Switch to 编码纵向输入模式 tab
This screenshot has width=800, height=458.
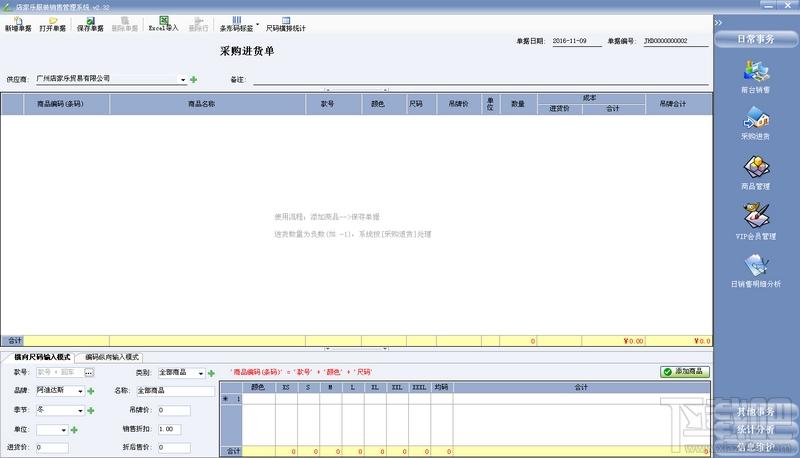112,357
